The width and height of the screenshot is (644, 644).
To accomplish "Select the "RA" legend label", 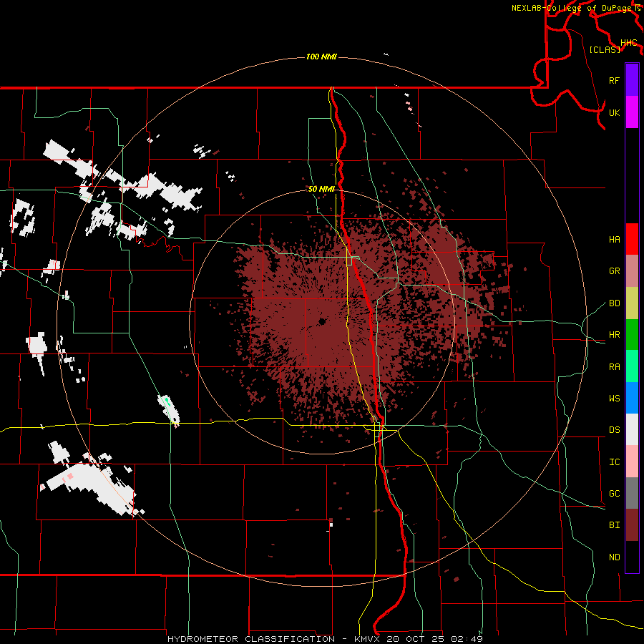I will [614, 367].
